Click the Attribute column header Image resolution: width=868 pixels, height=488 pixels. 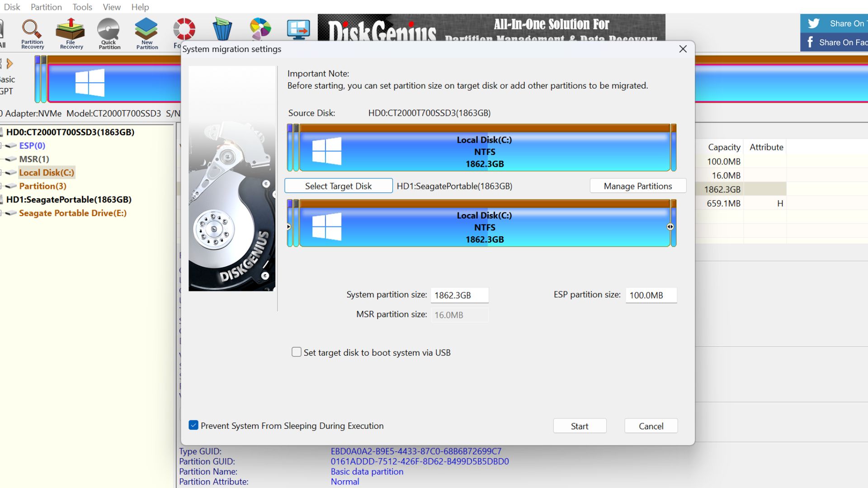[x=766, y=147]
